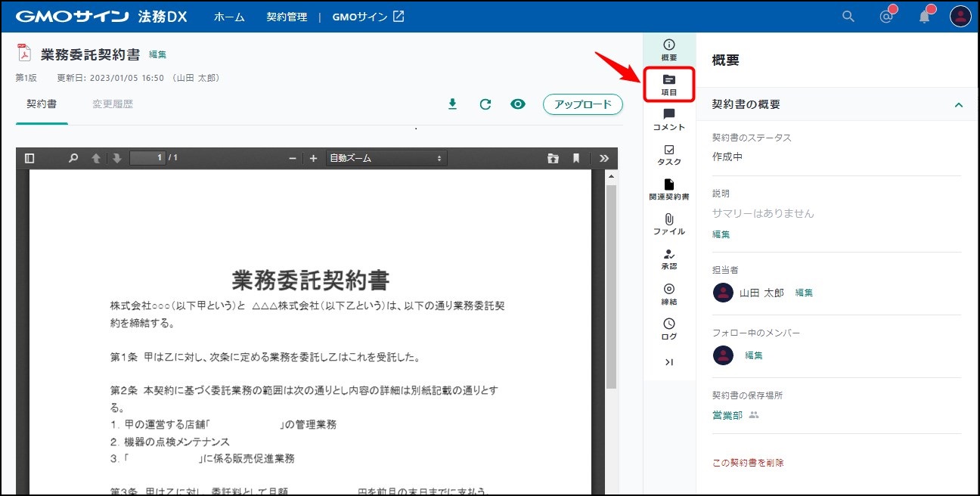This screenshot has height=496, width=980.
Task: Switch to the 変更履歴 tab
Action: 113,104
